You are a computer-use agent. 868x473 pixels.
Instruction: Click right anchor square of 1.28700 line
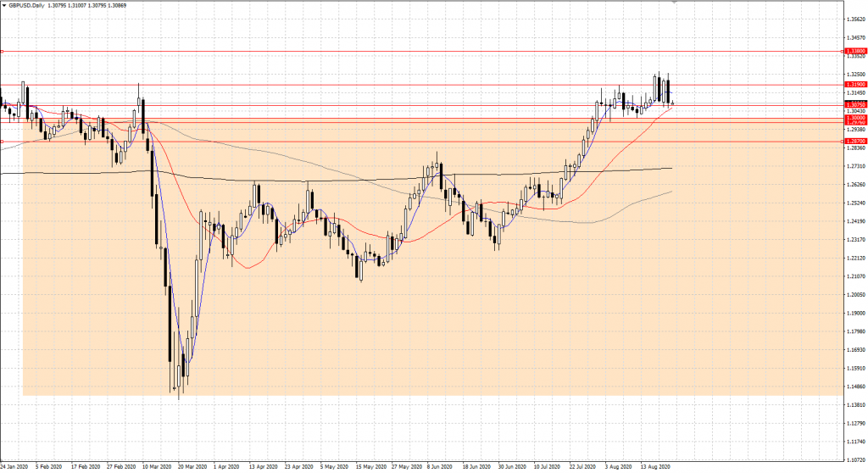click(x=842, y=141)
